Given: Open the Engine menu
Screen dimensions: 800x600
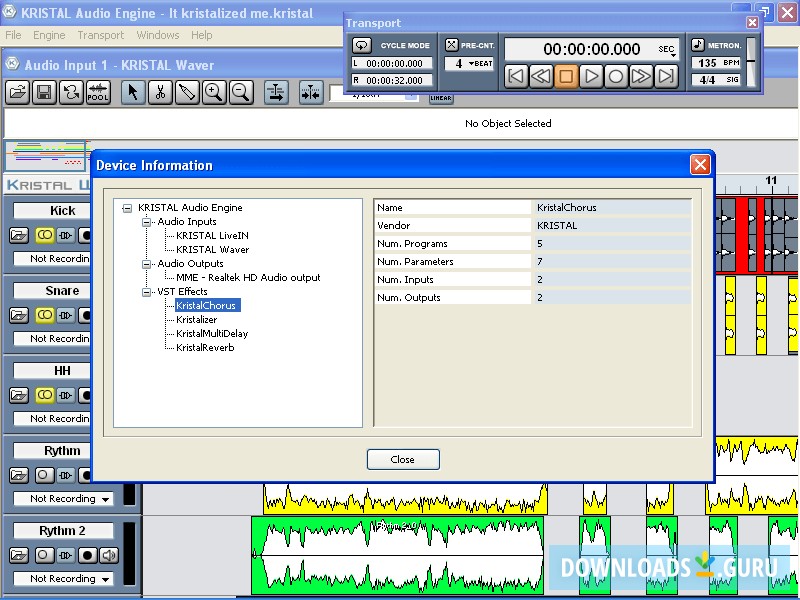Looking at the screenshot, I should [49, 35].
